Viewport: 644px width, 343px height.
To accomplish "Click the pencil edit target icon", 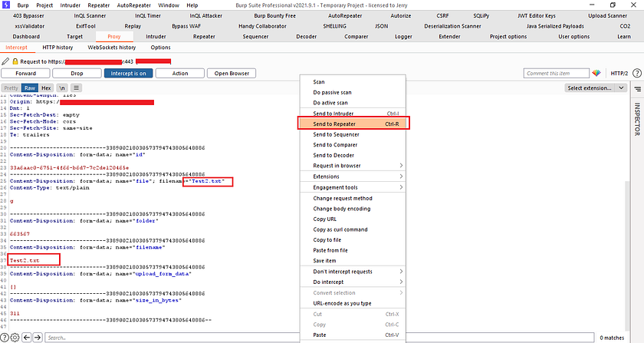I will [5, 61].
